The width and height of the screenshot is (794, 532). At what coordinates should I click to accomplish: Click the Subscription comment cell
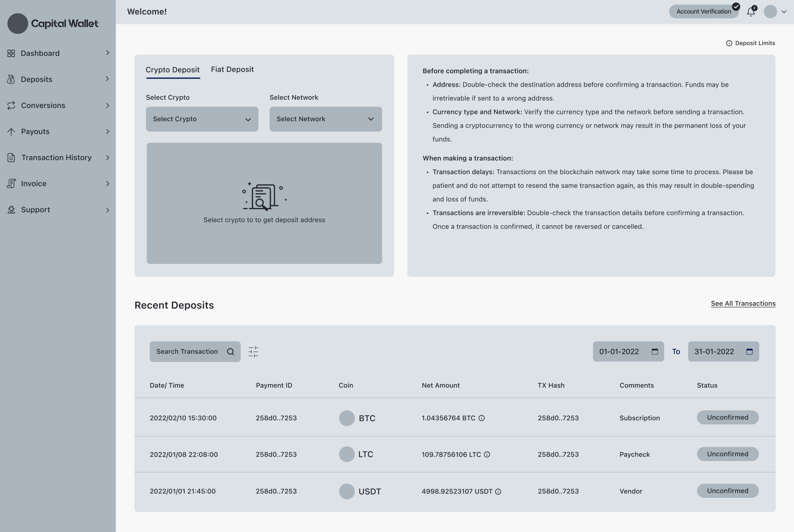(x=640, y=418)
